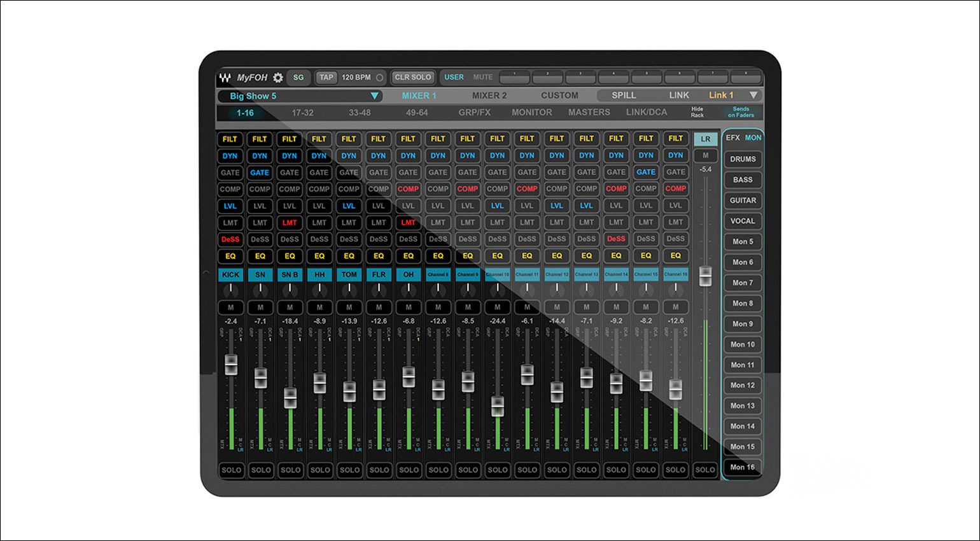The width and height of the screenshot is (980, 541).
Task: Open EQ on the SN channel
Action: coord(260,256)
